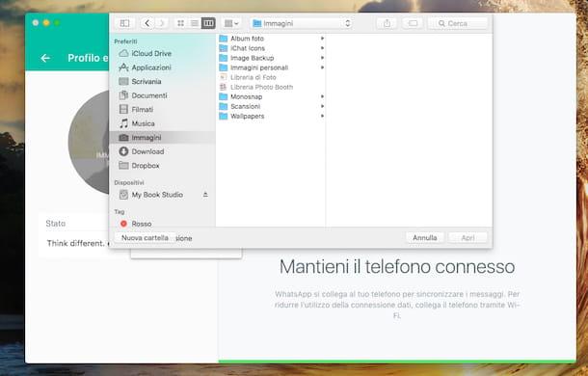This screenshot has width=588, height=376.
Task: Click the My Book Studio drive icon
Action: (x=123, y=195)
